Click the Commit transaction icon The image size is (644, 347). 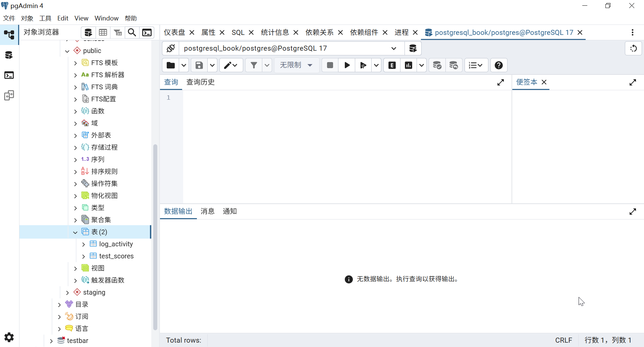pyautogui.click(x=437, y=65)
